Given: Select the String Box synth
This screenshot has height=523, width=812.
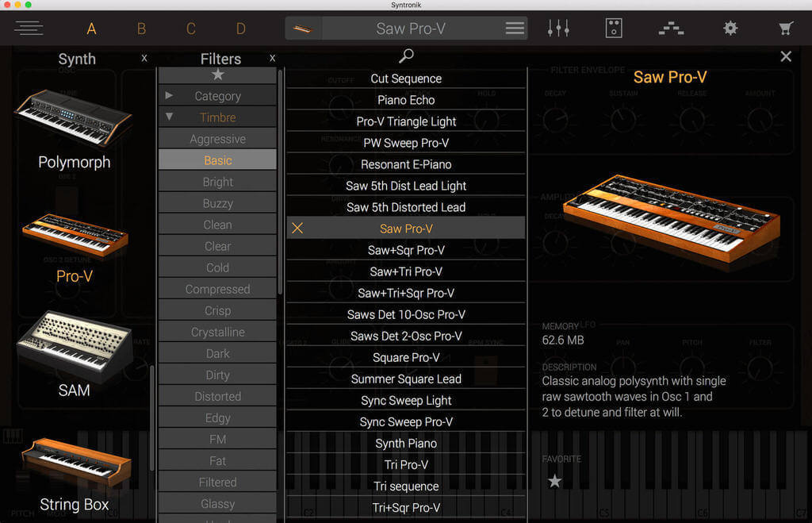Looking at the screenshot, I should (74, 475).
